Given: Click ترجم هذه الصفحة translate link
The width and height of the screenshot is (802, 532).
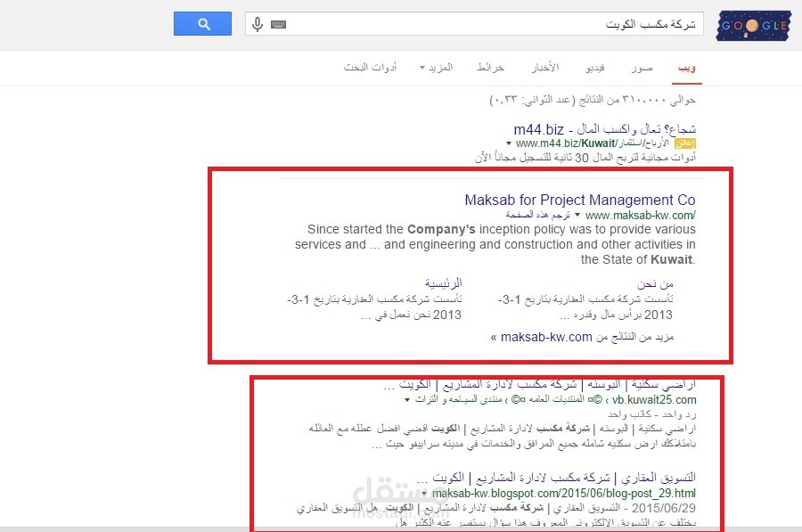Looking at the screenshot, I should (538, 215).
